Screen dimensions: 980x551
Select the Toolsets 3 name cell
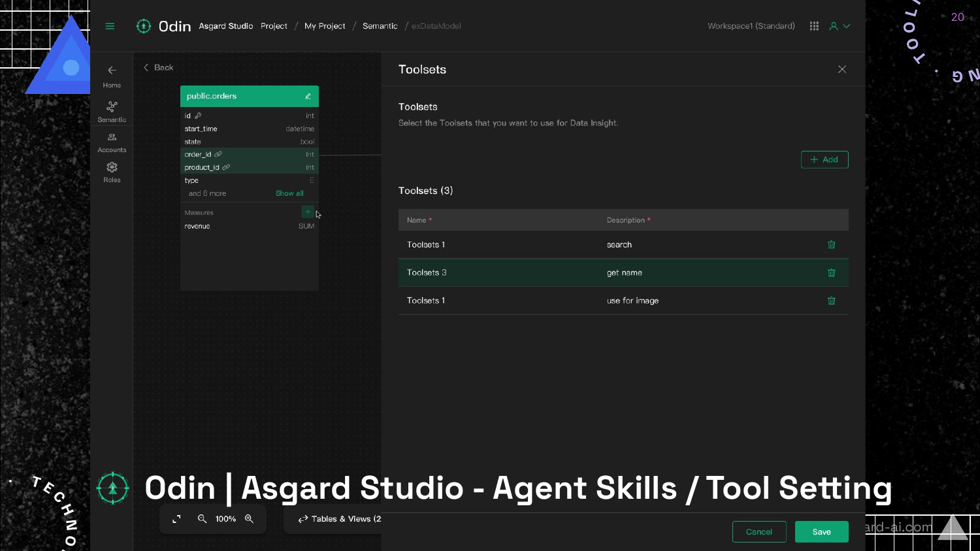point(427,273)
